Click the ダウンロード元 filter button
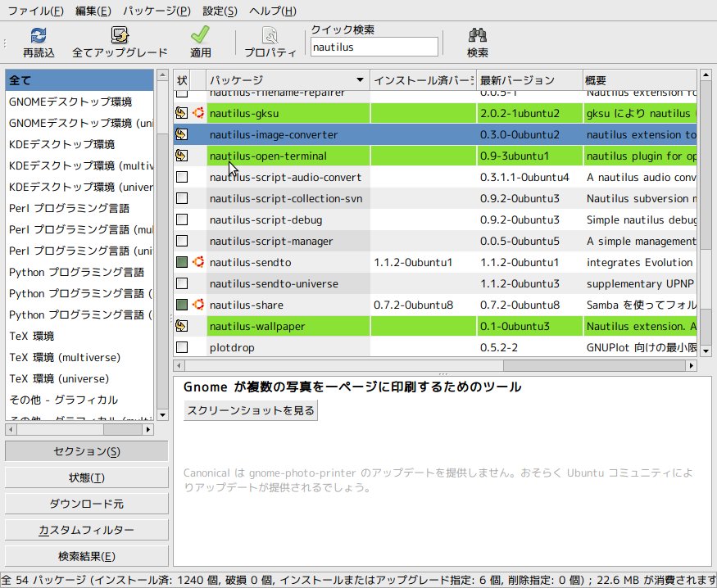This screenshot has height=588, width=717. [x=86, y=504]
